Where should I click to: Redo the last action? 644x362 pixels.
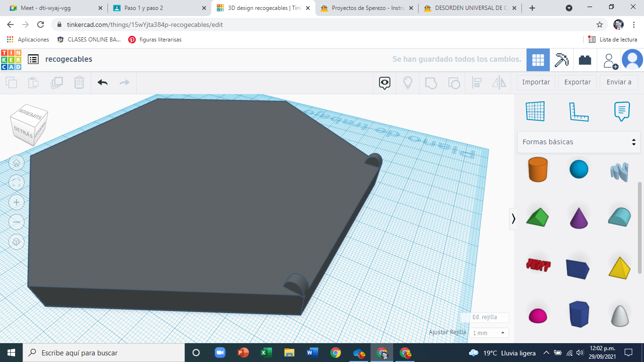pyautogui.click(x=124, y=82)
